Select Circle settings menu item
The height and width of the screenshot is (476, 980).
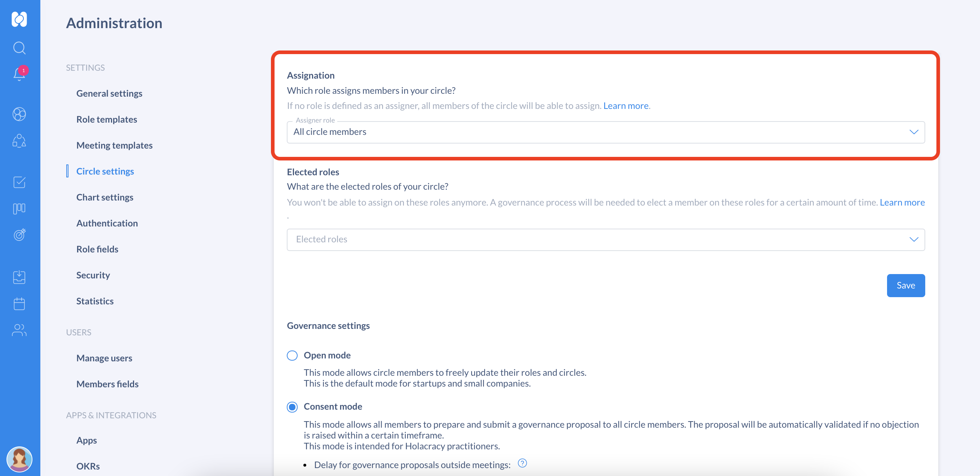click(x=105, y=171)
